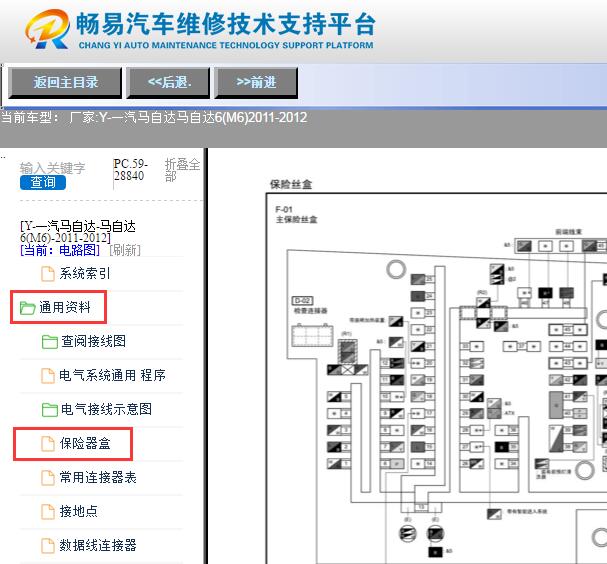This screenshot has height=564, width=607.
Task: Click the [Y-一汽马自达-马自达6(M6)-2011-2012] heading
Action: pyautogui.click(x=78, y=231)
